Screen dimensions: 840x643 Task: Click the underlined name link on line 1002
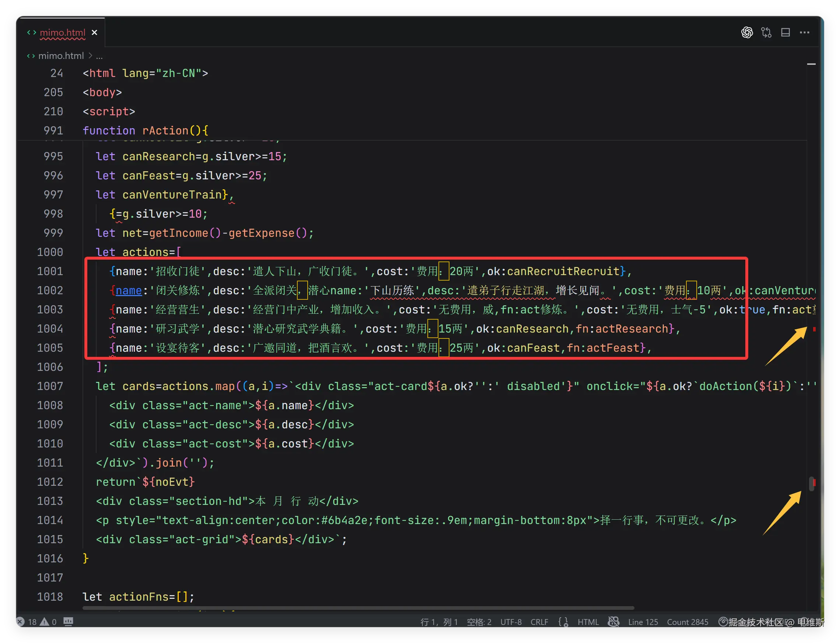tap(129, 291)
